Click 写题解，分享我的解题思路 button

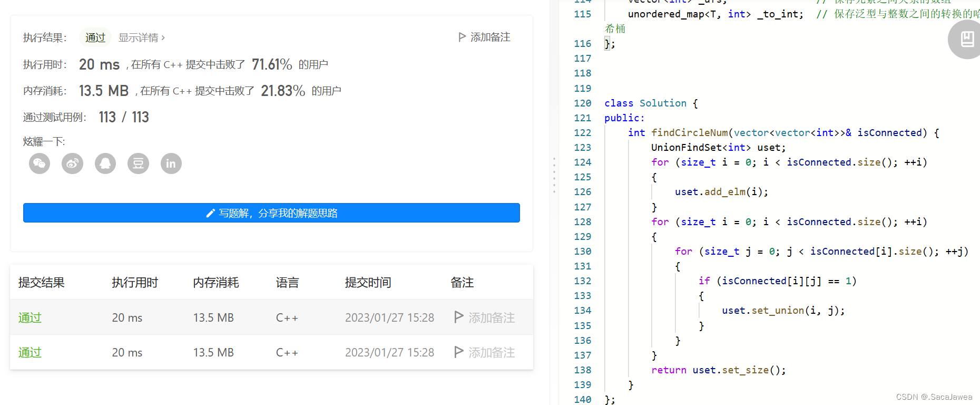(x=271, y=213)
